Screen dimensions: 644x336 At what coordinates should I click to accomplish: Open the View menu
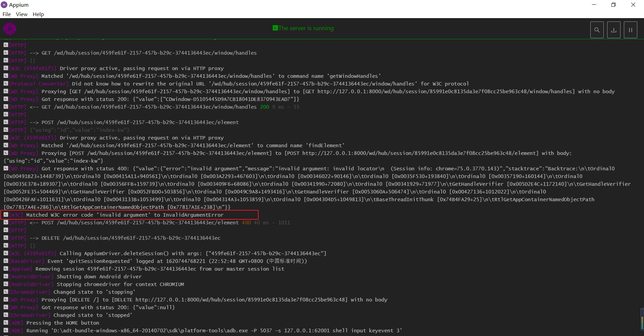[x=21, y=14]
